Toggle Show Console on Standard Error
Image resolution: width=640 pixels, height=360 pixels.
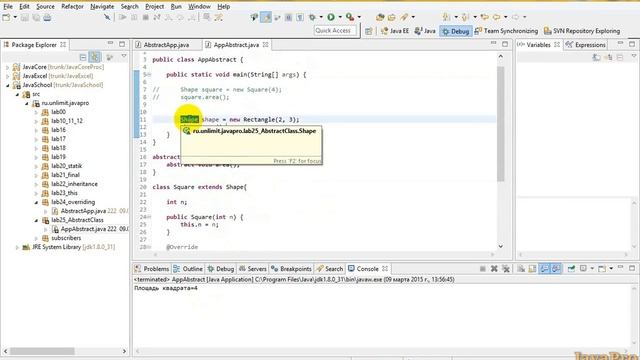[556, 269]
